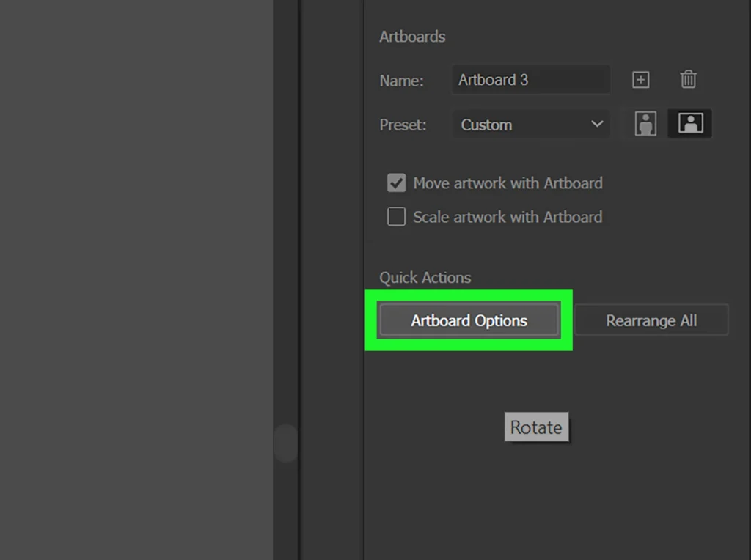Select the portrait orientation icon

[645, 124]
